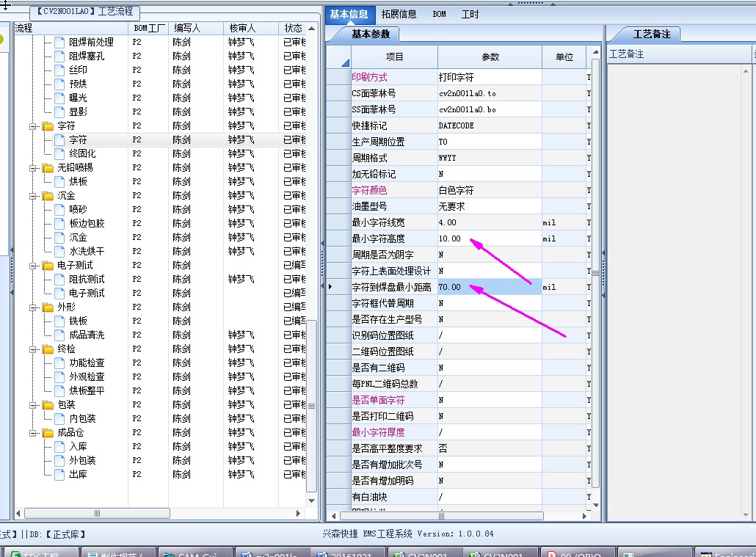Click the 无铅喷锡 folder icon

coord(48,168)
